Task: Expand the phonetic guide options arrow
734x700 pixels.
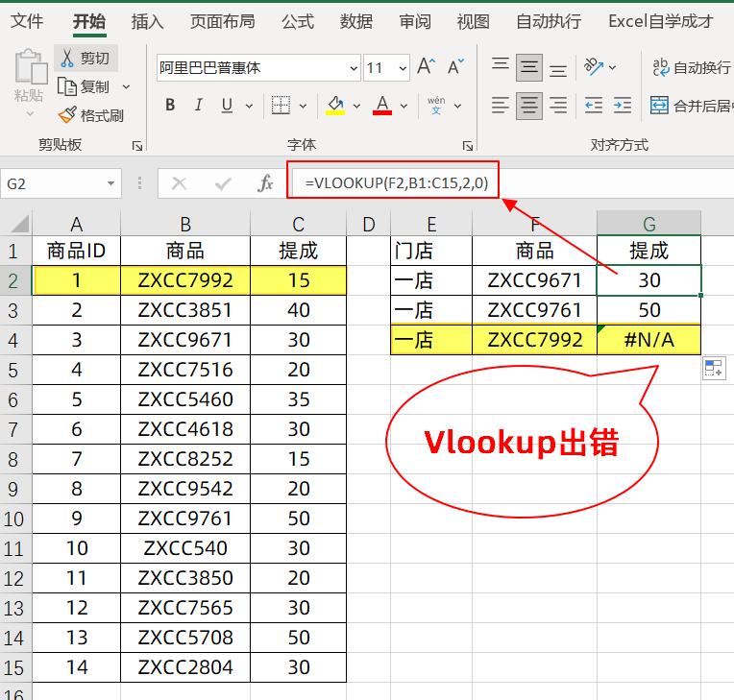Action: coord(458,107)
